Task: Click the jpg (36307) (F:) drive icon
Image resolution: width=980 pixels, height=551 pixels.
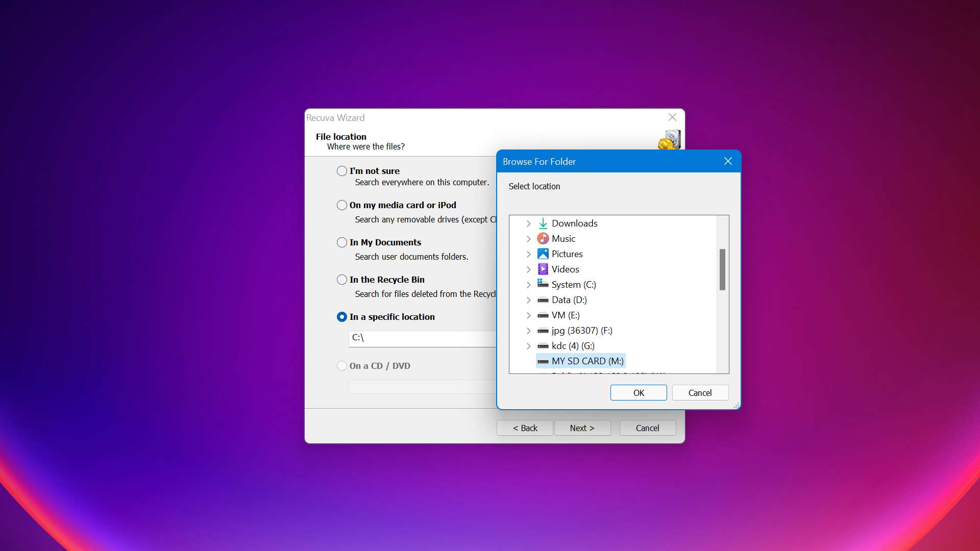Action: click(x=543, y=331)
